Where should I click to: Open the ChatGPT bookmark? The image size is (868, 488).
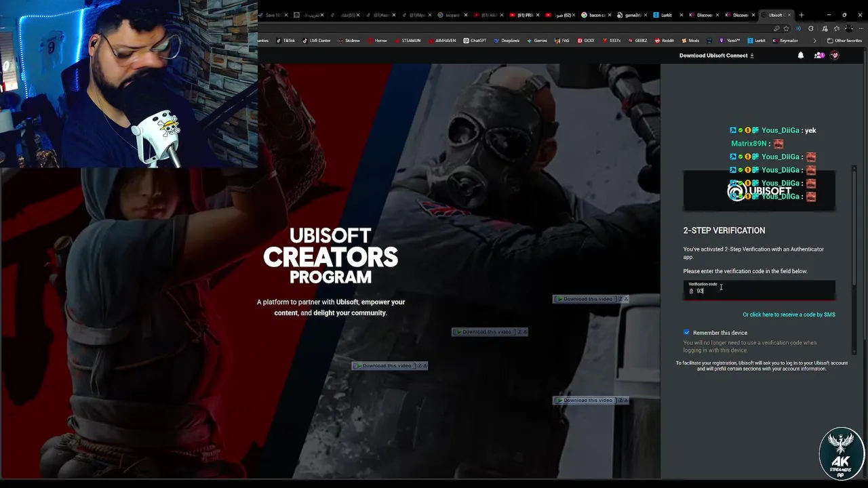coord(475,41)
